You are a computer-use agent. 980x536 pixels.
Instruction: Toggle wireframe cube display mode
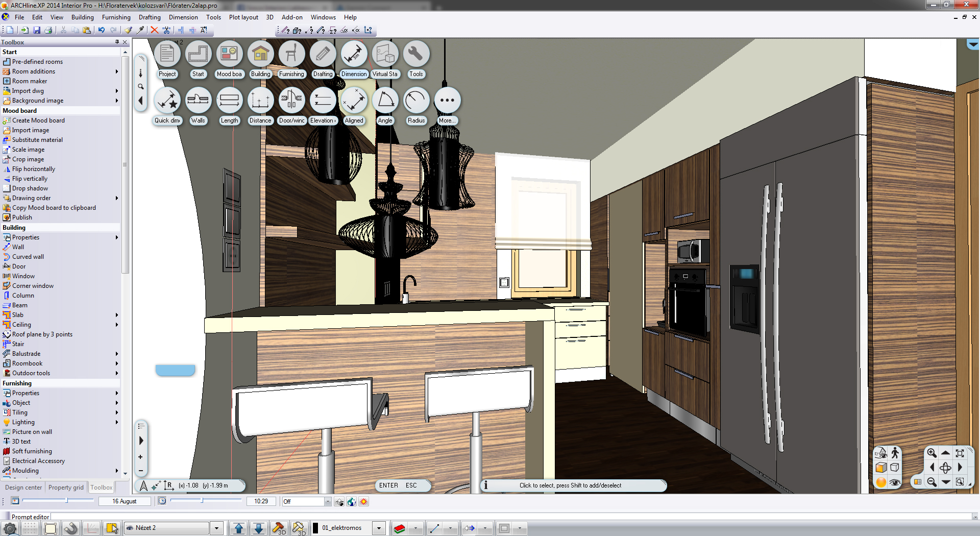pos(895,468)
